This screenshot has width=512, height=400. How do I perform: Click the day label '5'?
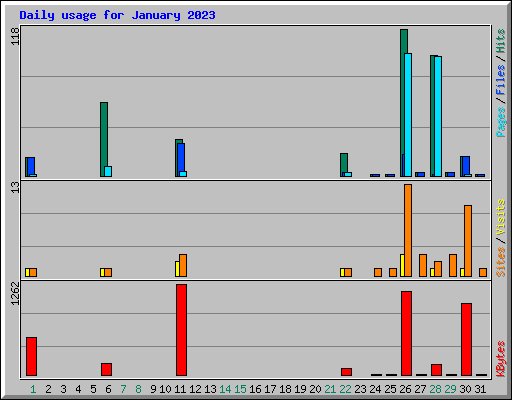[x=93, y=389]
